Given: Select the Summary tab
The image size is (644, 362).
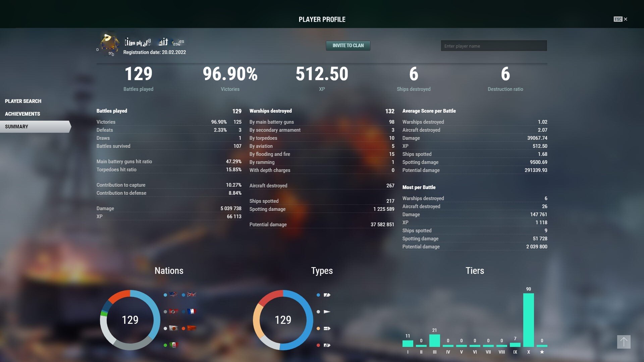Looking at the screenshot, I should (x=17, y=127).
